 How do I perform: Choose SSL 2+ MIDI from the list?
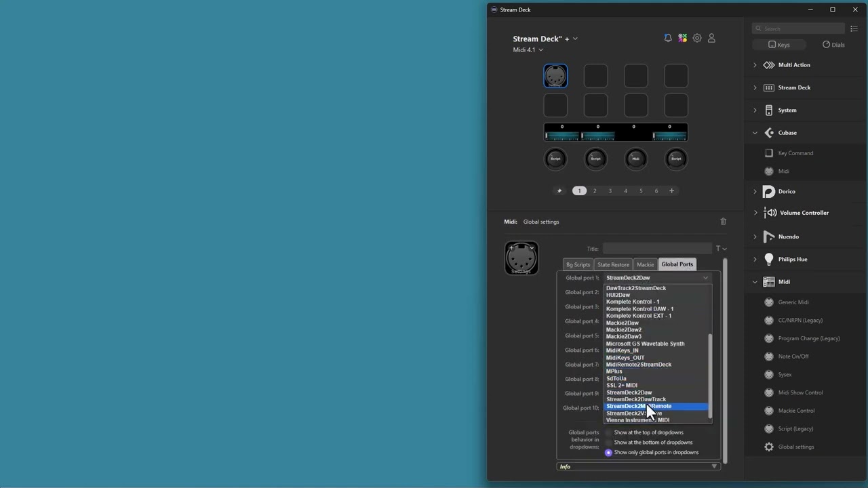coord(621,386)
